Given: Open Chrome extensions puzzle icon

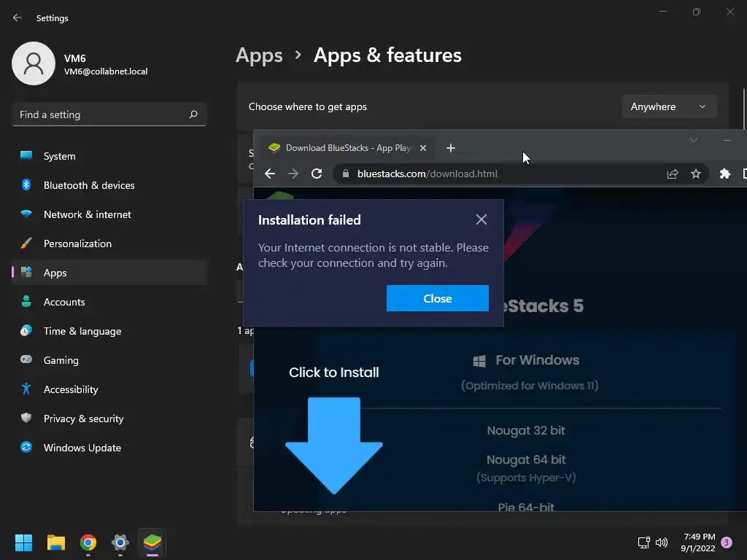Looking at the screenshot, I should tap(724, 174).
